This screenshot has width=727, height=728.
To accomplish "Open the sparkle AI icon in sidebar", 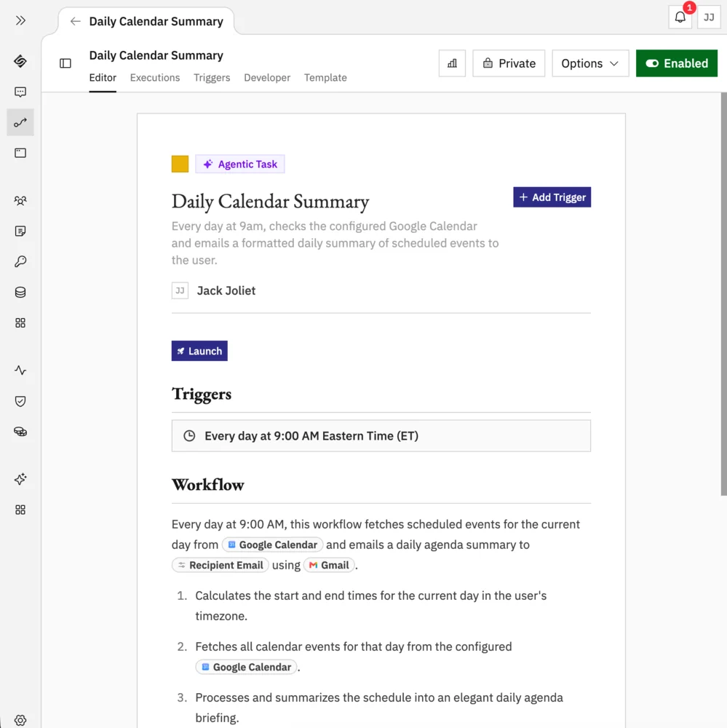I will click(x=20, y=479).
